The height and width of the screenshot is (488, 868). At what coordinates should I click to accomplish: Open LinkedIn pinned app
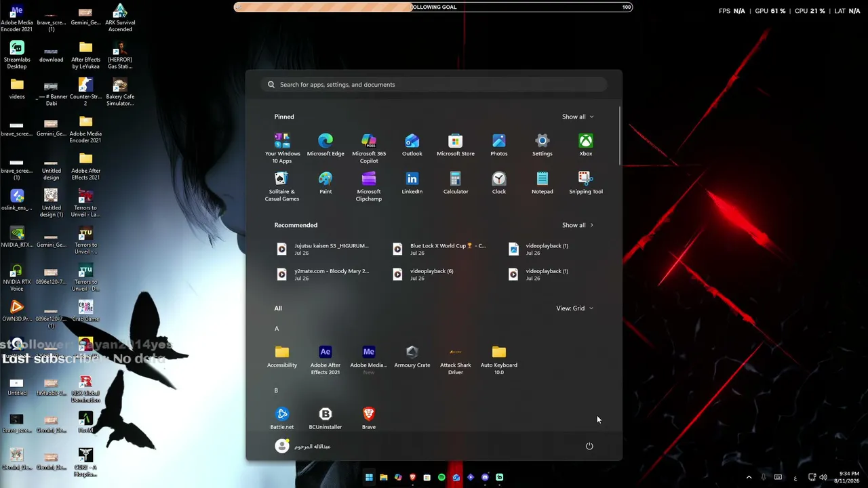point(412,183)
